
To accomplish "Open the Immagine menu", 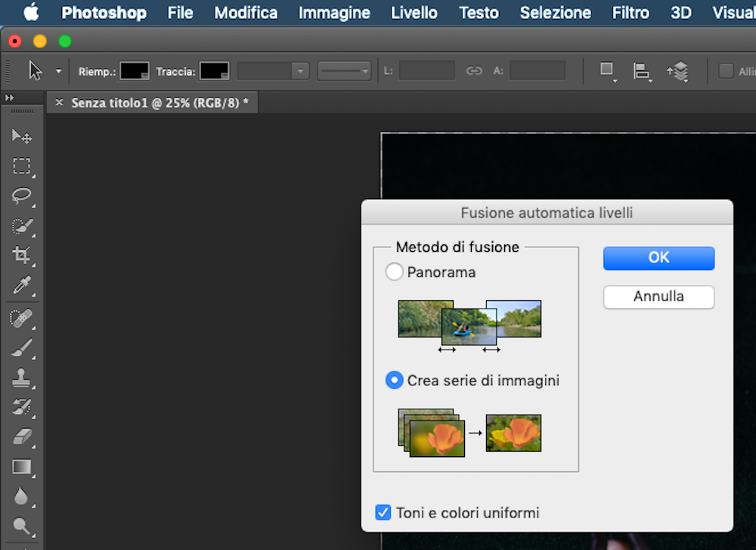I will pos(334,13).
